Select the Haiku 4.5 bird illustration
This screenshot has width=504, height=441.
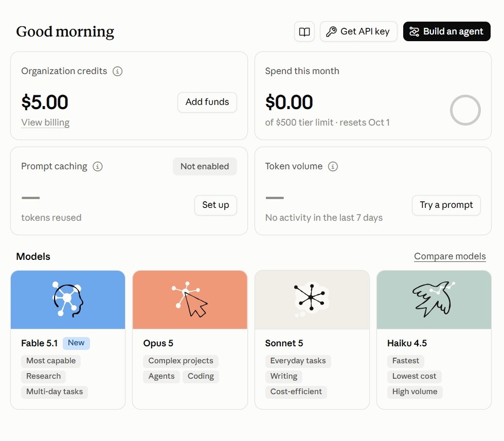(434, 299)
